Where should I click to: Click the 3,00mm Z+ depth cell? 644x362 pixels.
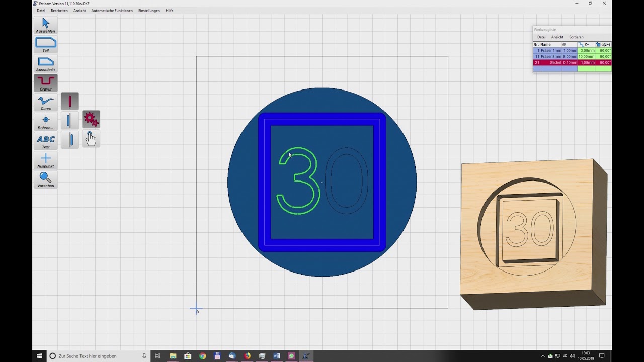586,51
